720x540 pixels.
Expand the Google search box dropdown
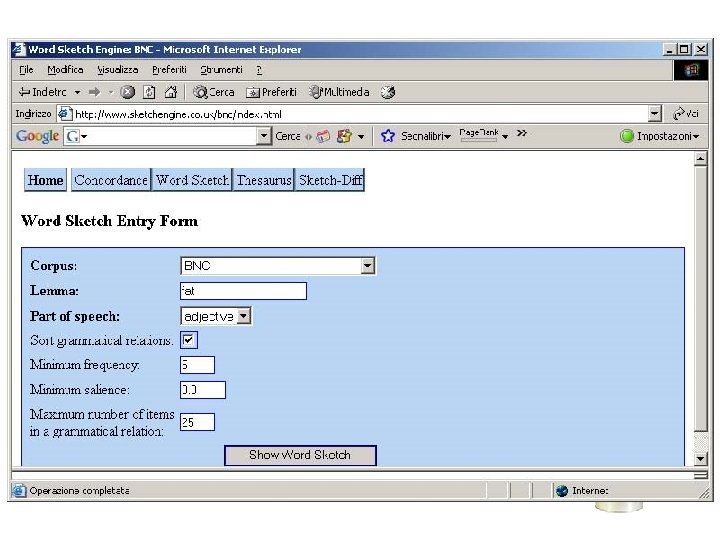click(x=264, y=136)
